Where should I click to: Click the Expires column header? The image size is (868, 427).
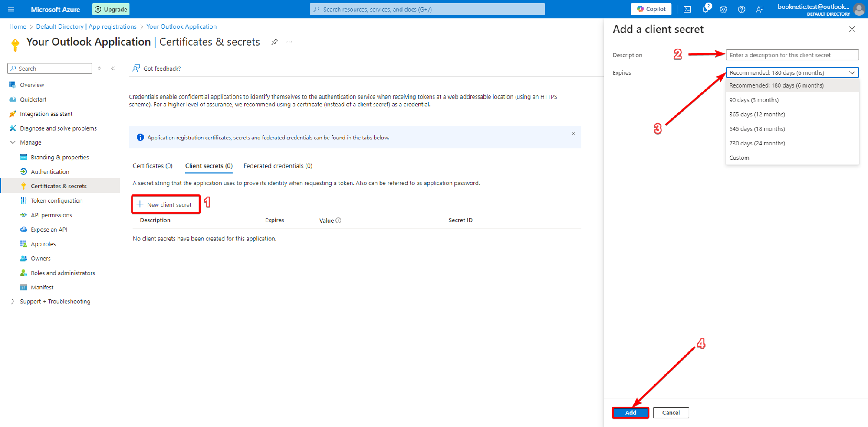tap(274, 220)
